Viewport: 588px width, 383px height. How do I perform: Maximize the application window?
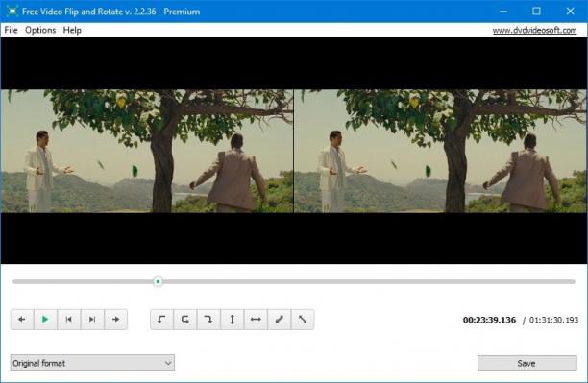tap(537, 12)
